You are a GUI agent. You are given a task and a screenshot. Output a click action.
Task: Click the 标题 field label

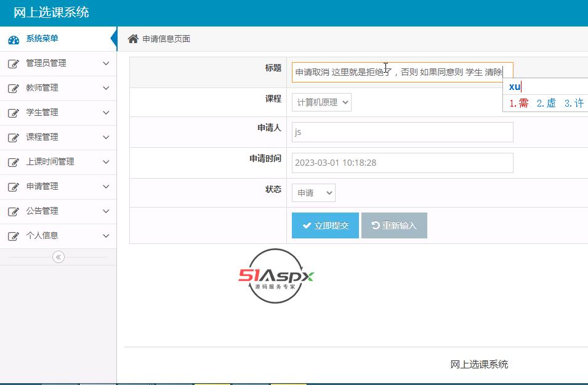click(273, 68)
